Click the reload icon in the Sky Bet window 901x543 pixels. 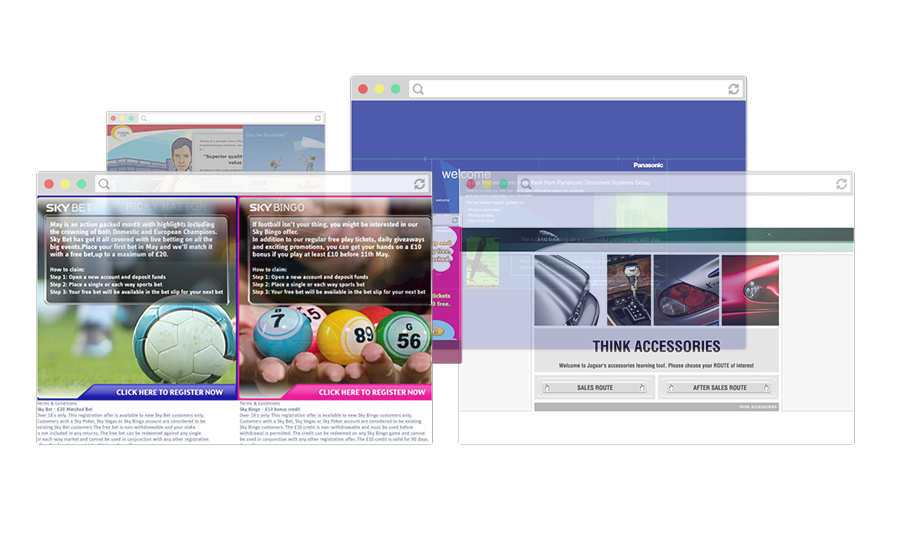(420, 184)
